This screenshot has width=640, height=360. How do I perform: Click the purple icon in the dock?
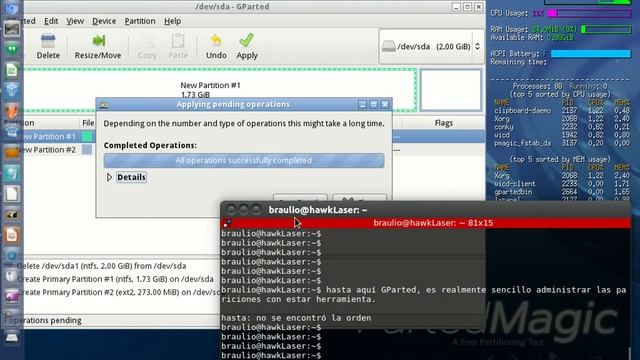(x=12, y=296)
